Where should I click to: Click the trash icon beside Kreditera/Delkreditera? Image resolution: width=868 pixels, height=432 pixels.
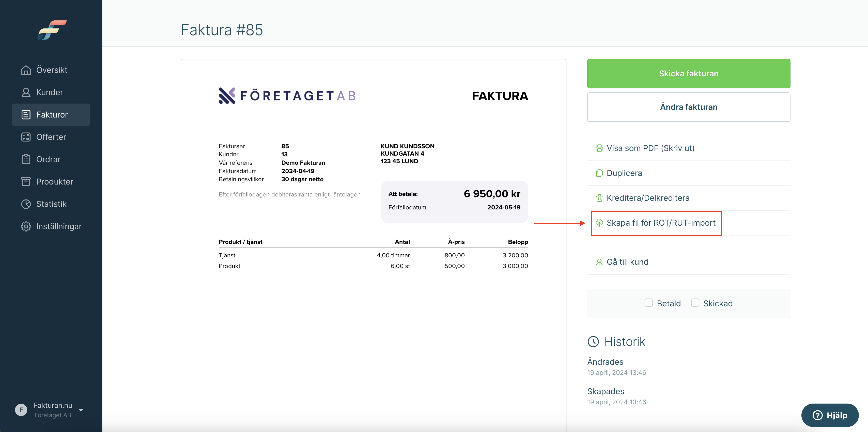[599, 198]
